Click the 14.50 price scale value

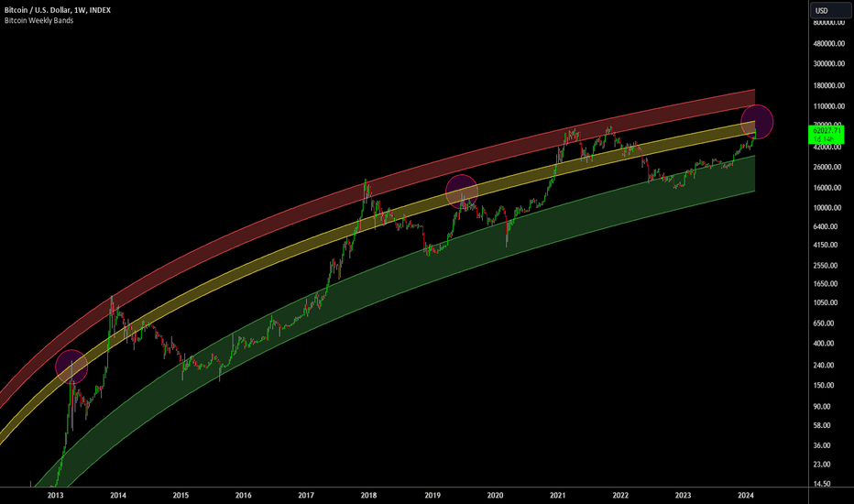pos(823,484)
